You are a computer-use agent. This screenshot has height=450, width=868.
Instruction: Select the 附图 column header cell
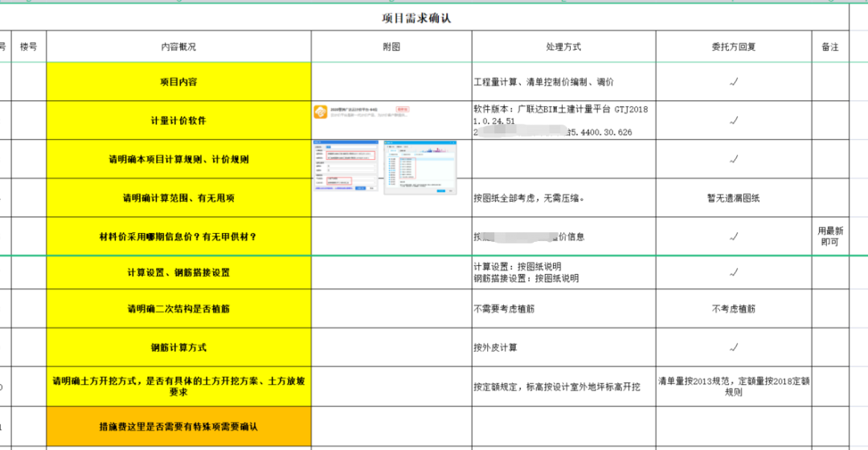tap(391, 47)
